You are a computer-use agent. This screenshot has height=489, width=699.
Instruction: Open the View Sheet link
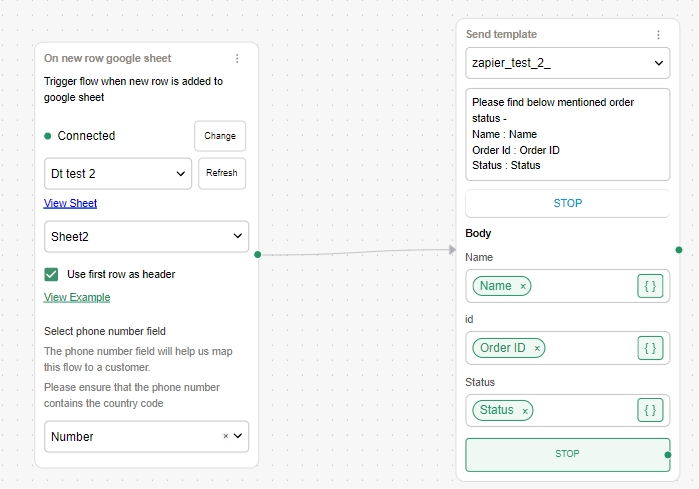point(70,203)
